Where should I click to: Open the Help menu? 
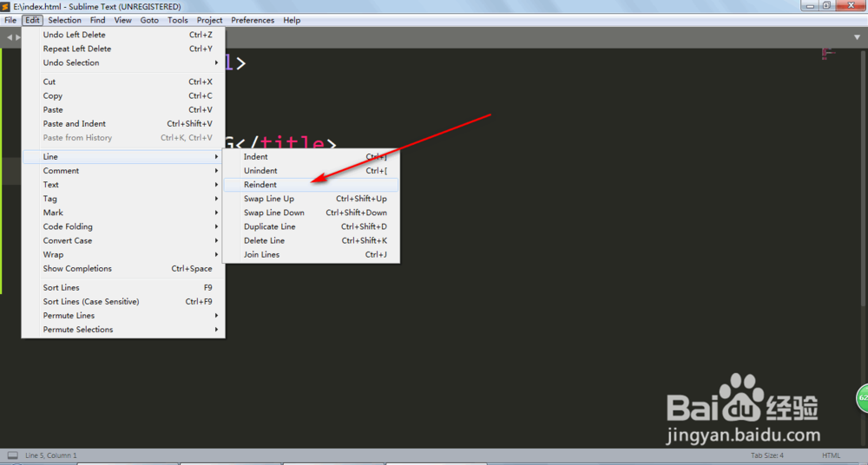292,20
